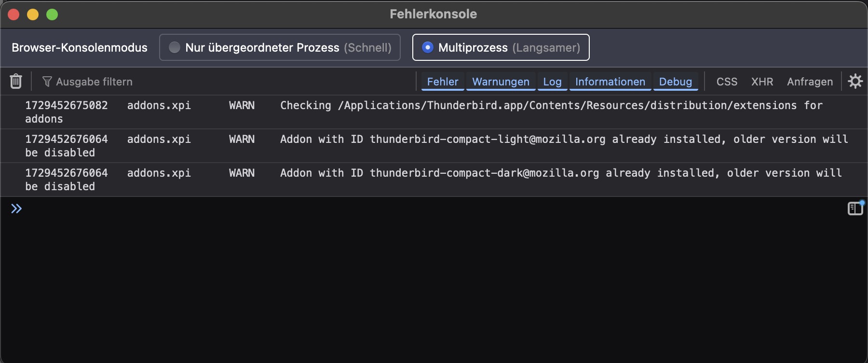
Task: Toggle the Informationen filter
Action: (x=610, y=82)
